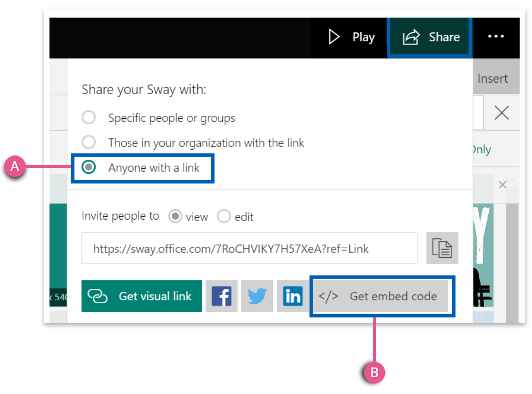
Task: Share the Sway on Facebook
Action: tap(221, 296)
